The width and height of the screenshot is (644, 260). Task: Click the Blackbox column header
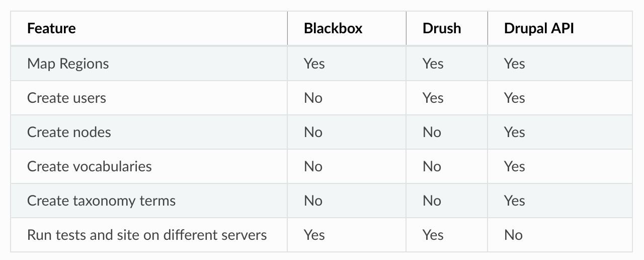[x=333, y=28]
